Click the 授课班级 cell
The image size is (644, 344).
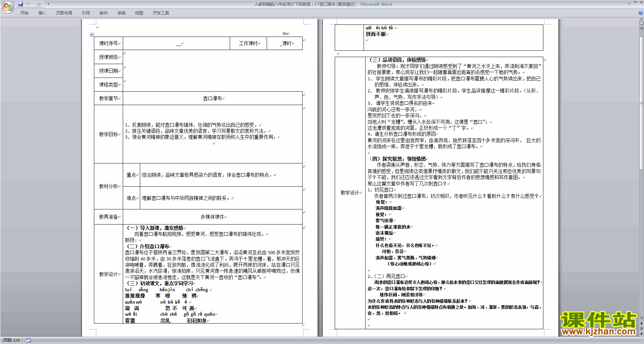pos(109,57)
